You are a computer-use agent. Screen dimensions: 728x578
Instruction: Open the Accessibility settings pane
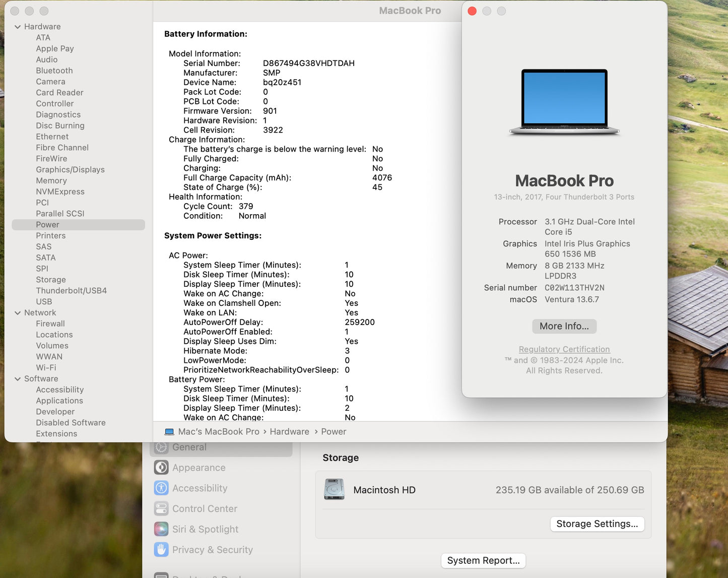pos(200,488)
